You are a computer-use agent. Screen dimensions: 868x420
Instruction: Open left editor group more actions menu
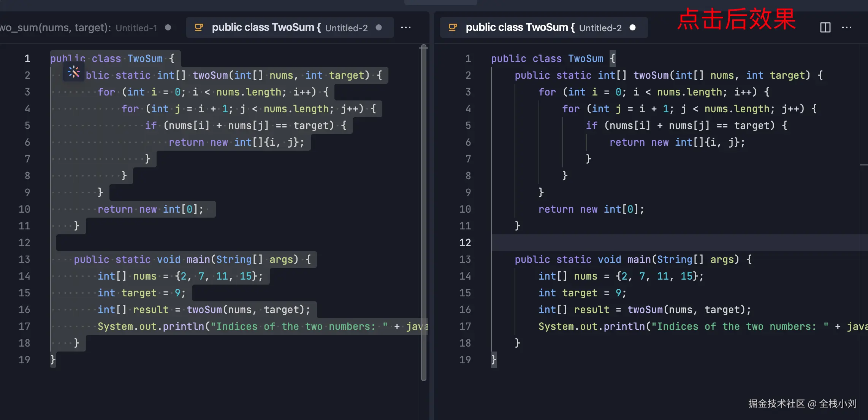point(406,27)
